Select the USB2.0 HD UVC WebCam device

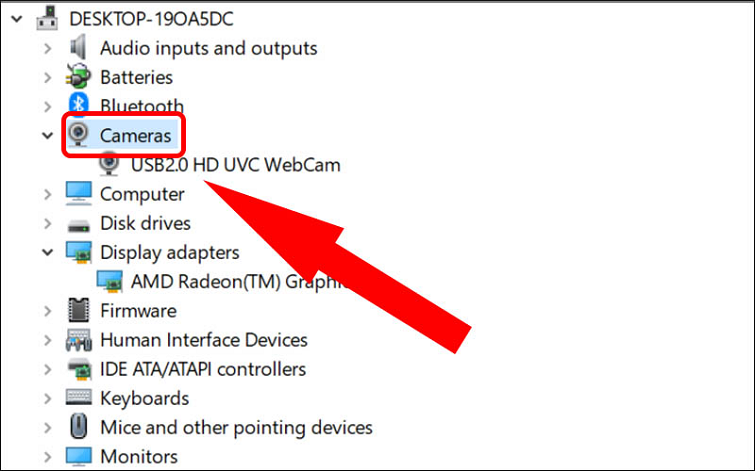pyautogui.click(x=235, y=165)
